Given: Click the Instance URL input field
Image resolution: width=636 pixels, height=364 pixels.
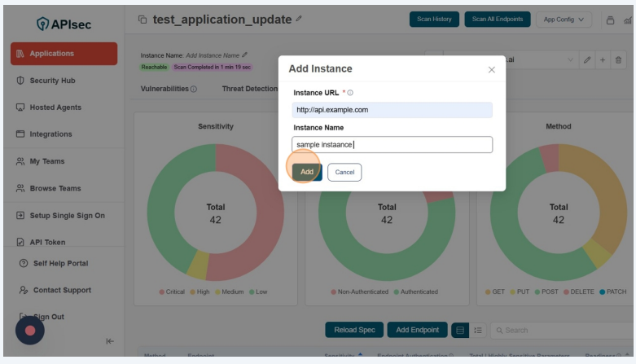Looking at the screenshot, I should click(392, 110).
